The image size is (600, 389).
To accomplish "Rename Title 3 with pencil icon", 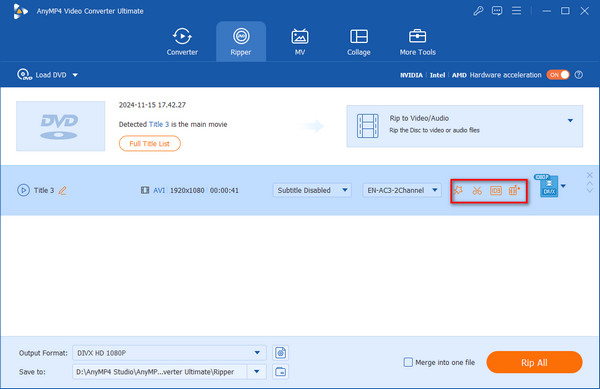I will pos(62,190).
